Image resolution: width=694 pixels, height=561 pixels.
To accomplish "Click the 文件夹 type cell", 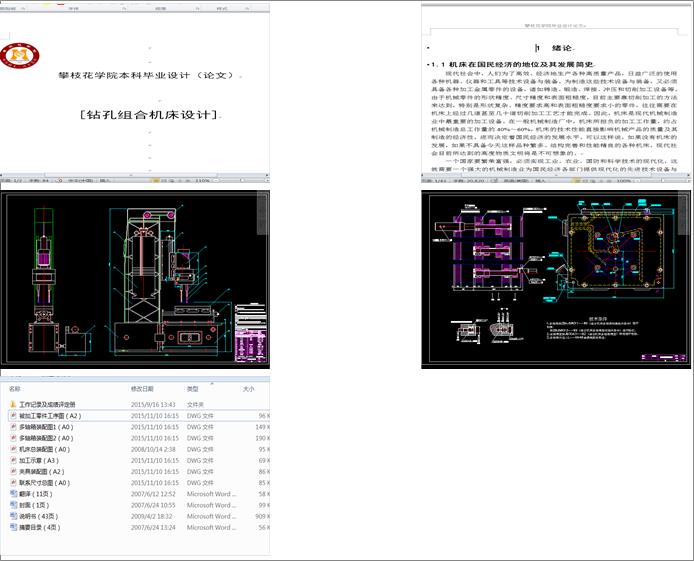I will [x=195, y=404].
